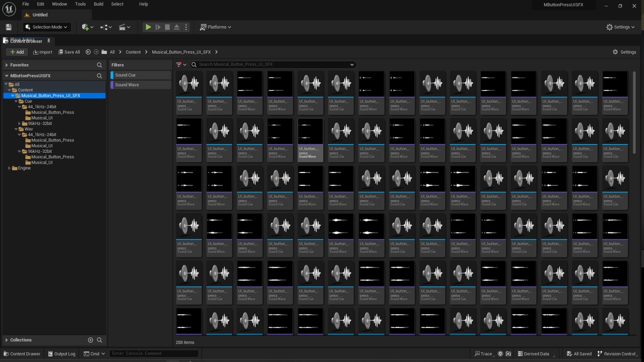This screenshot has width=644, height=362.
Task: Open the Output Log
Action: tap(61, 354)
